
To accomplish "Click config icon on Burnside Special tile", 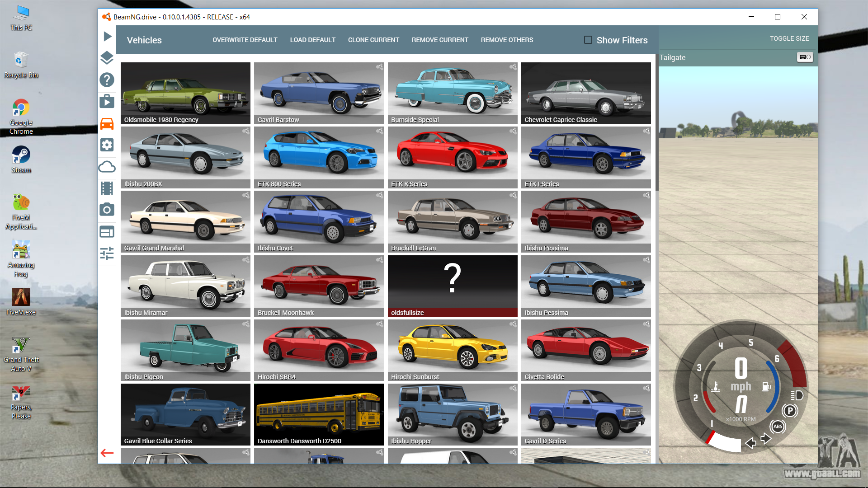I will (513, 67).
